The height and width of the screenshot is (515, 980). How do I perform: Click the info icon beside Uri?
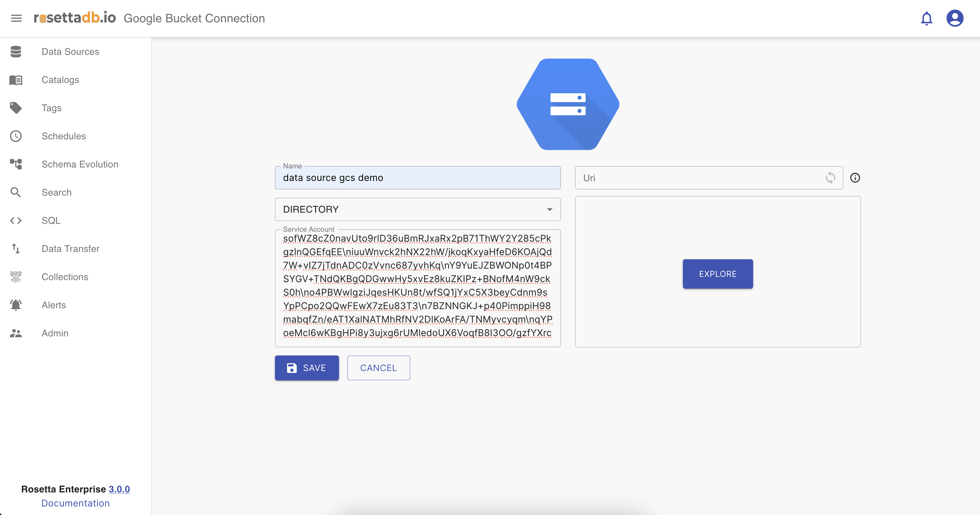tap(855, 178)
